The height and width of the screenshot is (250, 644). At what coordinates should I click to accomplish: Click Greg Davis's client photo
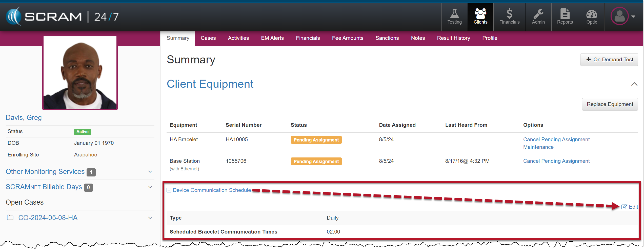[80, 73]
